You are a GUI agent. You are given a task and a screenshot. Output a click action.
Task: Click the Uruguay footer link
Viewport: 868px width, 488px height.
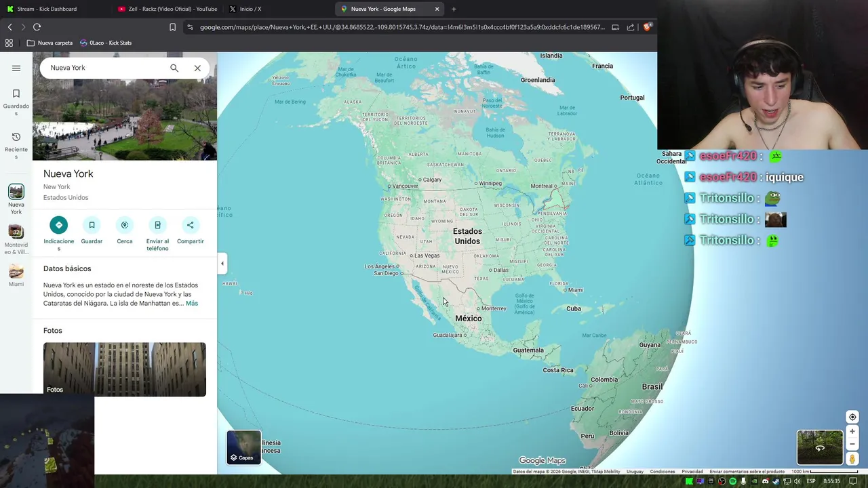click(635, 472)
